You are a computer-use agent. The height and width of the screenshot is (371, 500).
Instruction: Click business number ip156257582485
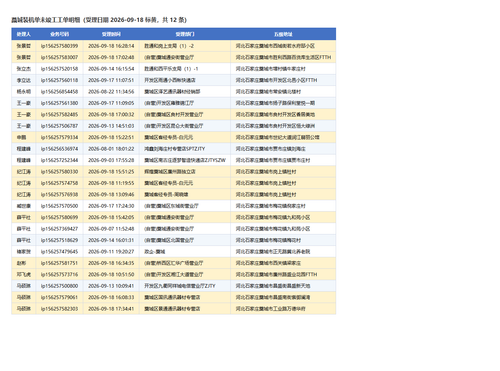pyautogui.click(x=59, y=114)
